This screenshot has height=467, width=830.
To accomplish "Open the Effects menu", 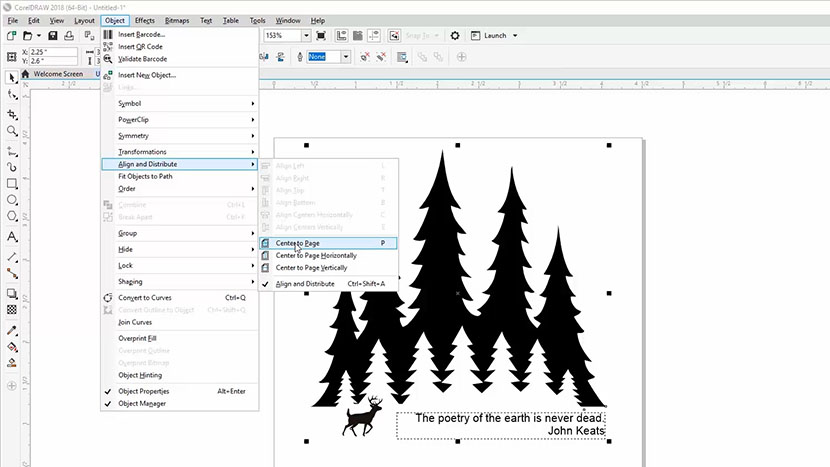I will [x=145, y=20].
